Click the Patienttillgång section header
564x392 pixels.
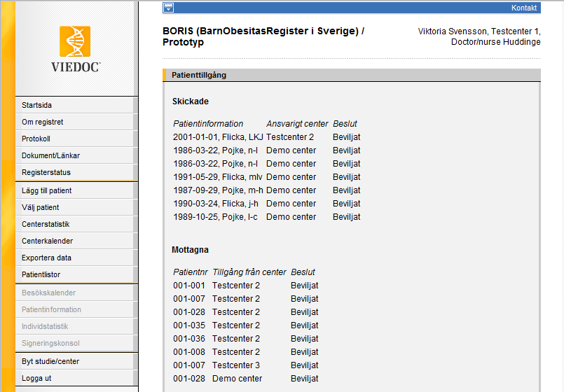352,75
